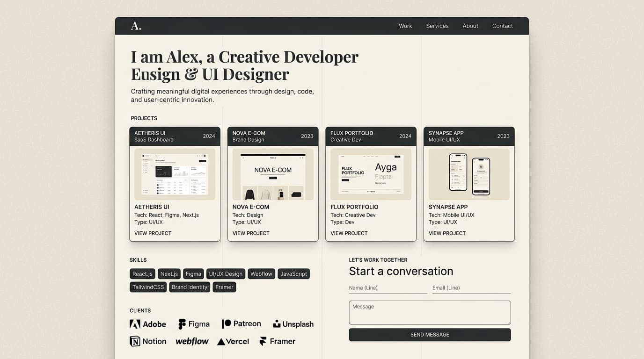Click the Flux Portfolio preview image

pyautogui.click(x=371, y=174)
